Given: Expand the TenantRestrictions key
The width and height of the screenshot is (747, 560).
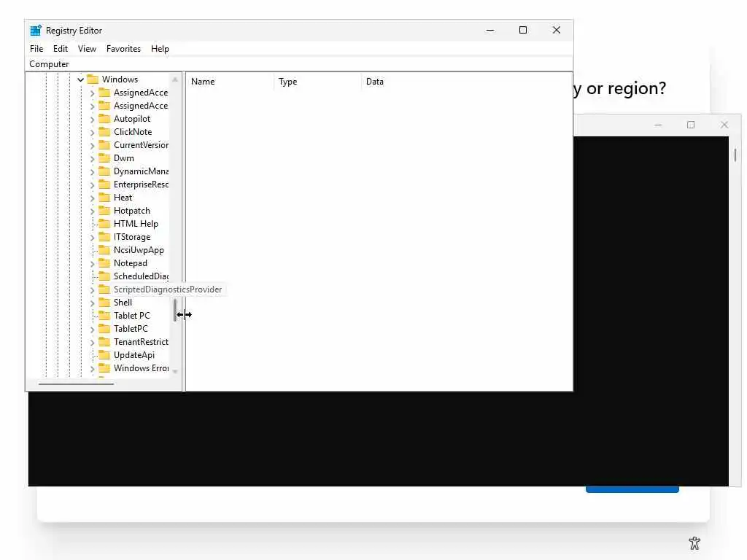Looking at the screenshot, I should click(93, 342).
